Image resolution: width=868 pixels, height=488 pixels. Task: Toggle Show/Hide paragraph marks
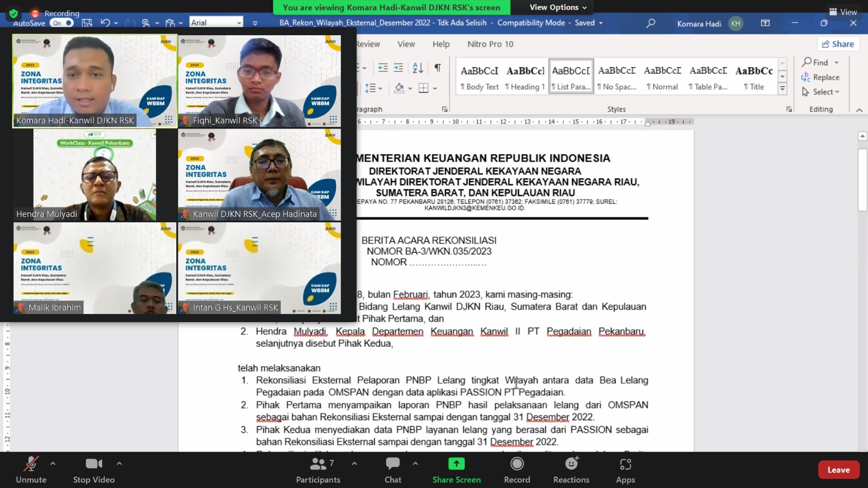pyautogui.click(x=437, y=68)
